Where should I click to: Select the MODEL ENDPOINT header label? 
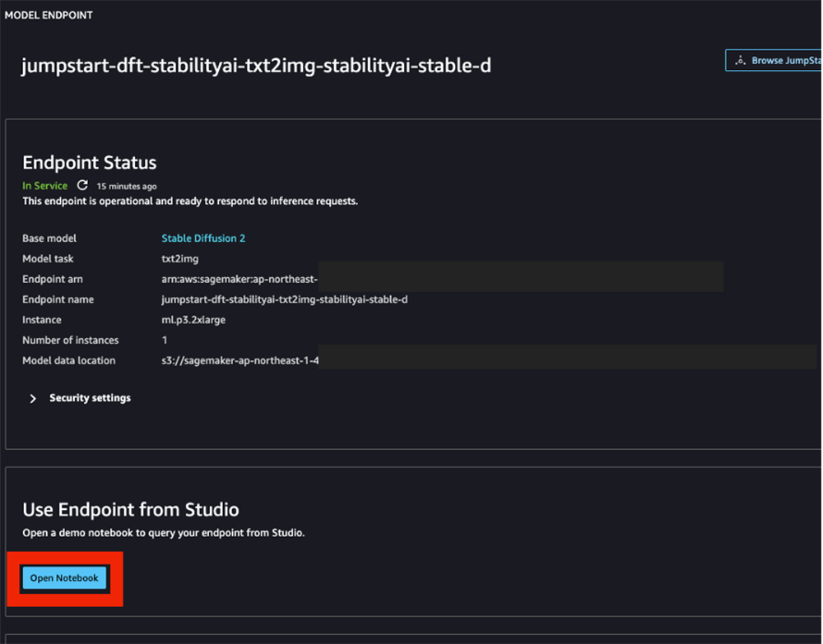point(49,15)
